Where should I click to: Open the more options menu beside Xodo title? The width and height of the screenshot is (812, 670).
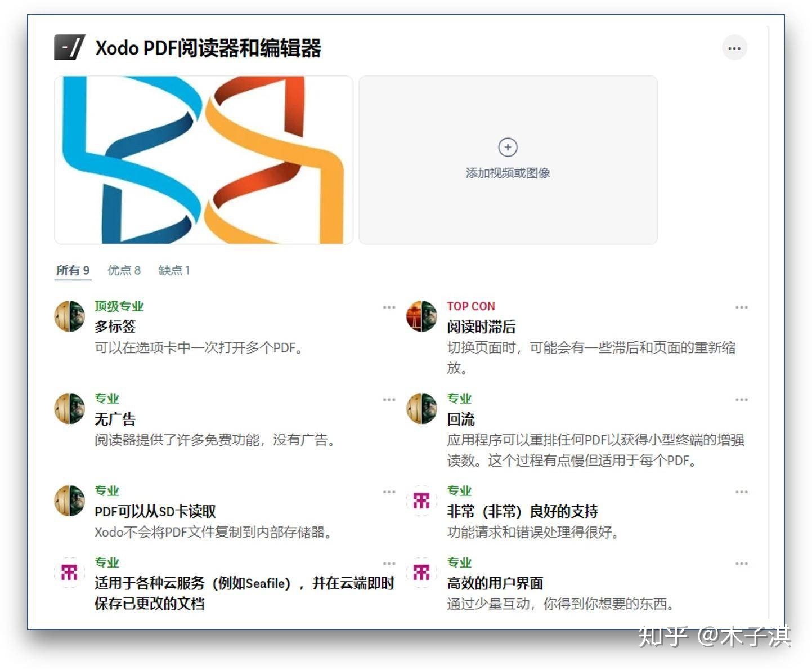pyautogui.click(x=734, y=48)
